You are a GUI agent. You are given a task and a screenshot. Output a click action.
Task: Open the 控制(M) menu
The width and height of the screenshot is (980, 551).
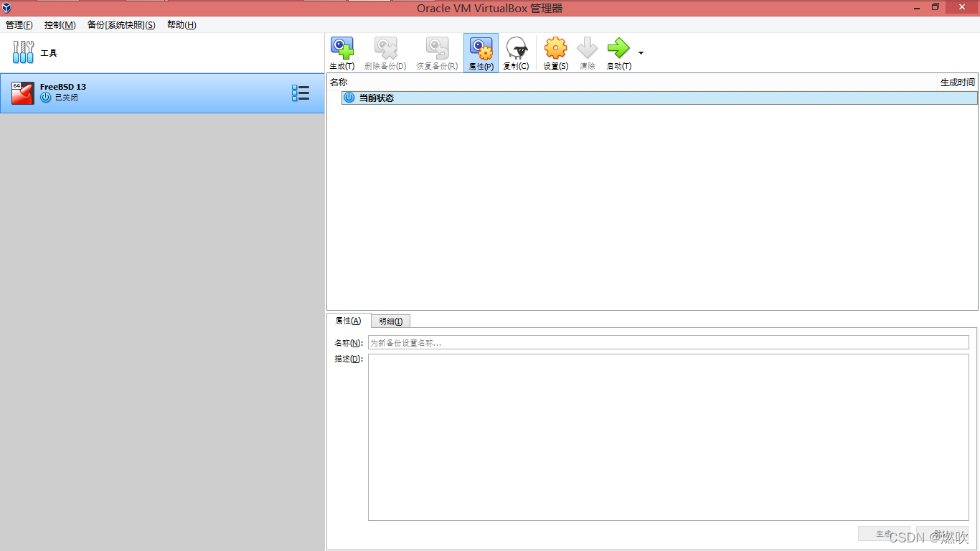pyautogui.click(x=60, y=25)
